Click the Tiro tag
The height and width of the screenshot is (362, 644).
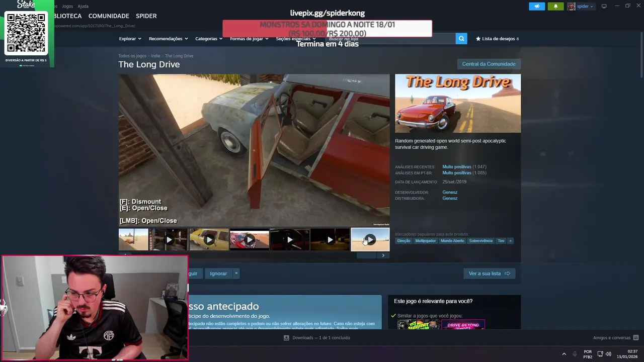tap(501, 241)
